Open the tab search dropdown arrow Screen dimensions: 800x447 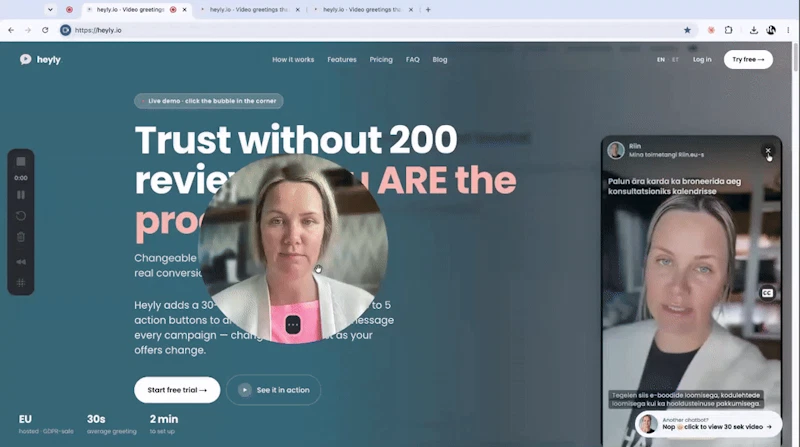[x=50, y=9]
